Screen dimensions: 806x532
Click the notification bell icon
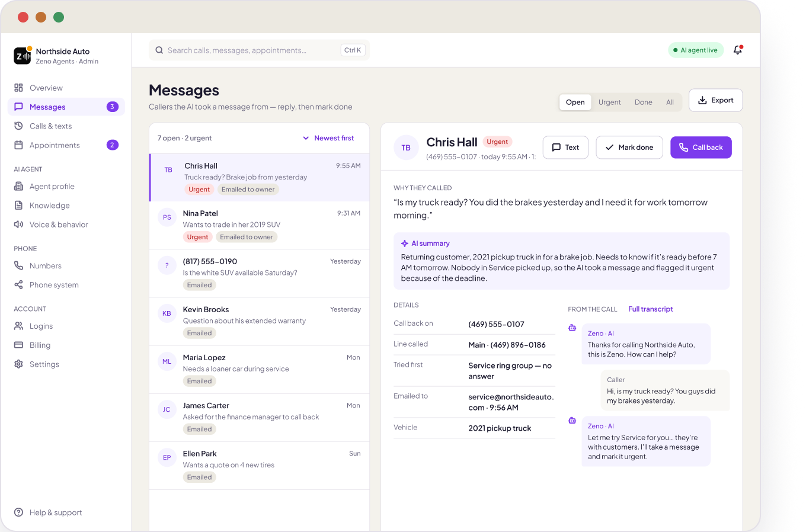[738, 50]
